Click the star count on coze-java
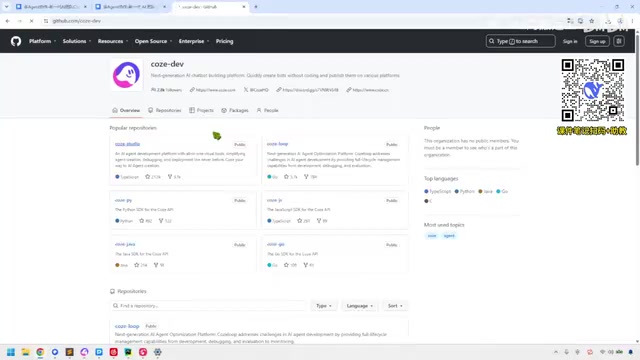Viewport: 640px width, 360px height. click(x=141, y=265)
